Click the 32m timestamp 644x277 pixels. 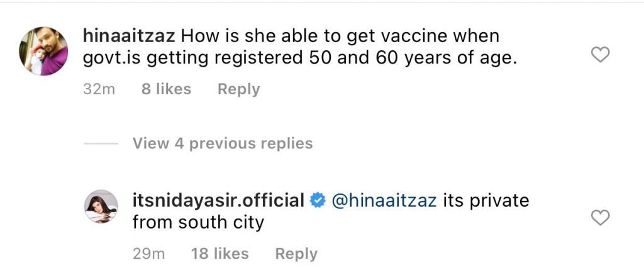coord(99,90)
